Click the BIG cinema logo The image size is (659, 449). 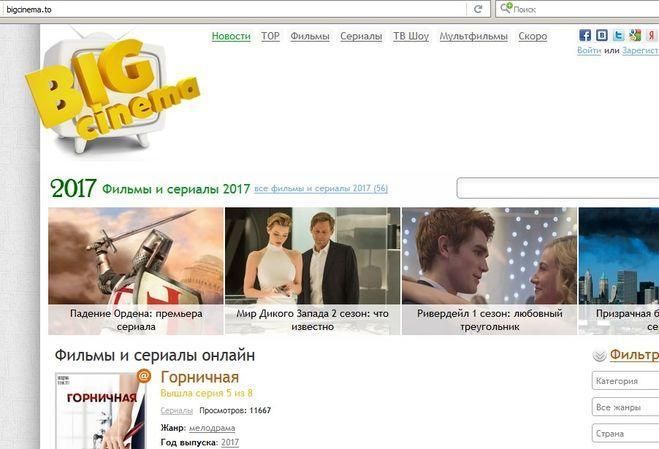(x=110, y=95)
